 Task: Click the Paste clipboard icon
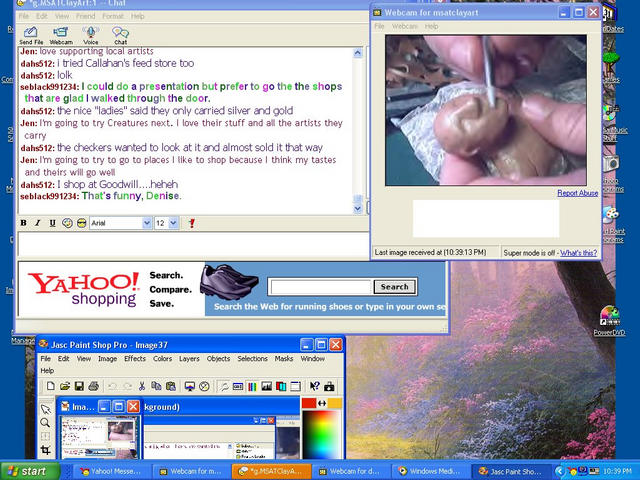[x=171, y=386]
